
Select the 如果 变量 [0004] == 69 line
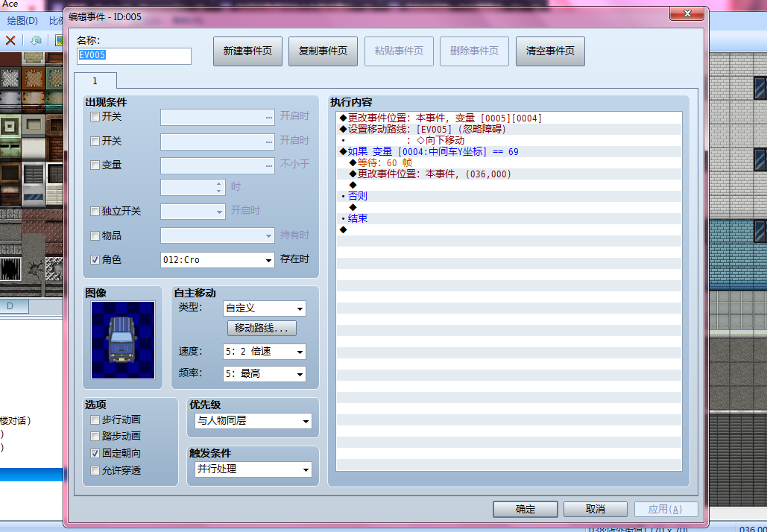point(508,151)
